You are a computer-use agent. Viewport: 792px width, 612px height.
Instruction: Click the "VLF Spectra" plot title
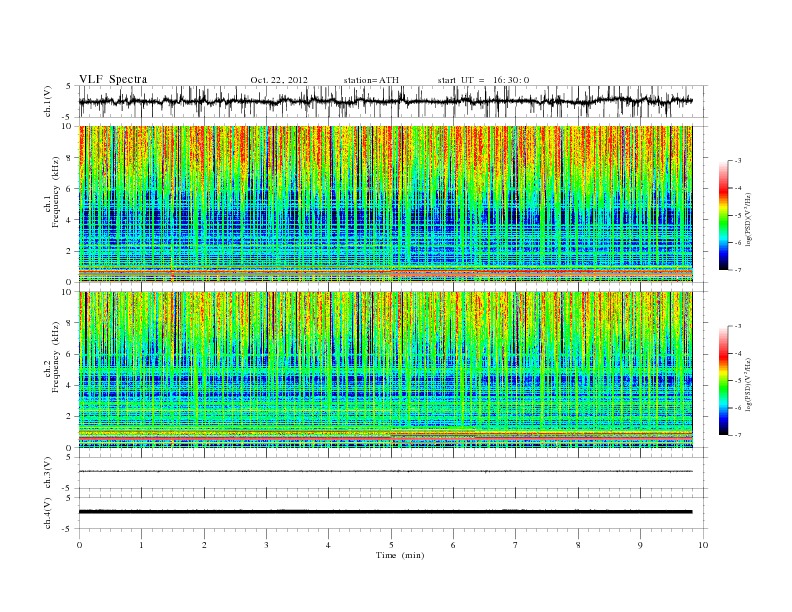click(x=113, y=79)
